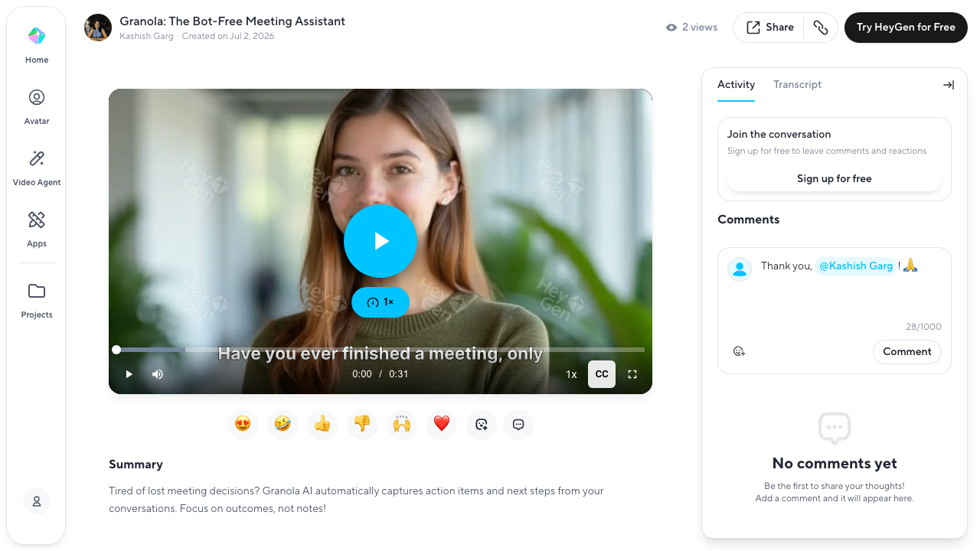980x551 pixels.
Task: Open the Projects folder in sidebar
Action: pos(37,299)
